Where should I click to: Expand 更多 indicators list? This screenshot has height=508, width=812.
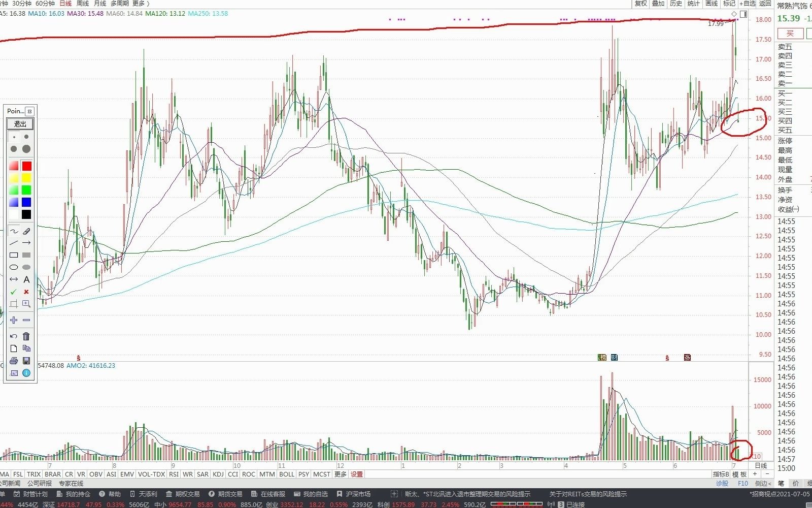pyautogui.click(x=341, y=474)
